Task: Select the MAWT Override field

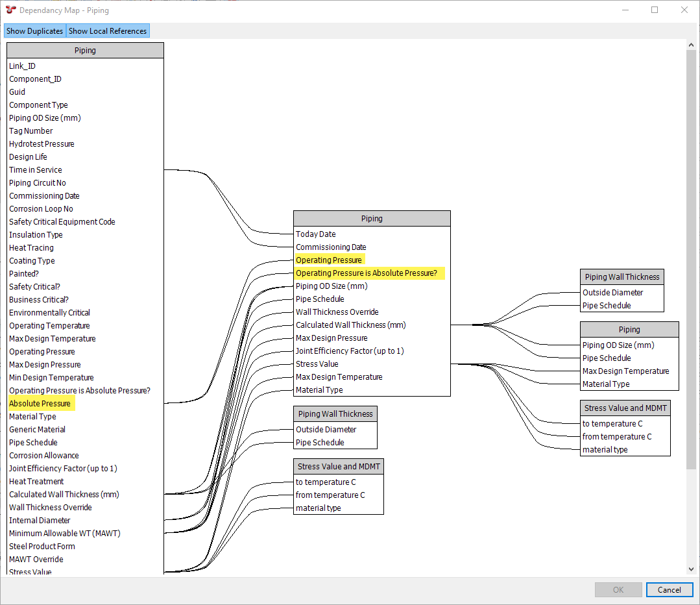Action: point(36,559)
